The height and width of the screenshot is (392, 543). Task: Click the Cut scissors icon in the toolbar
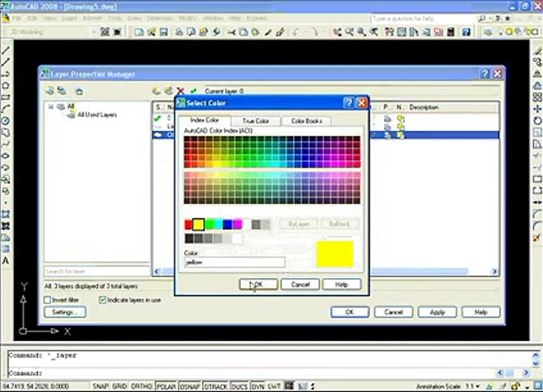(231, 32)
